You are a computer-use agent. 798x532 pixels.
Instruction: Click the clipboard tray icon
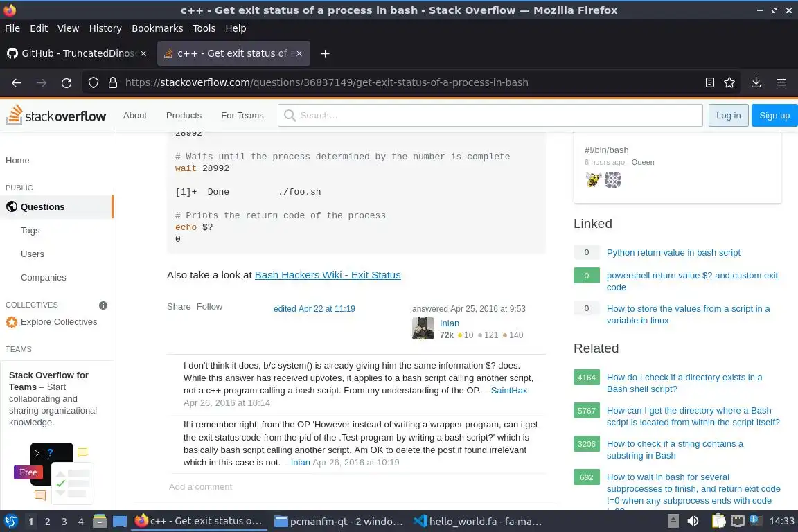(x=718, y=521)
